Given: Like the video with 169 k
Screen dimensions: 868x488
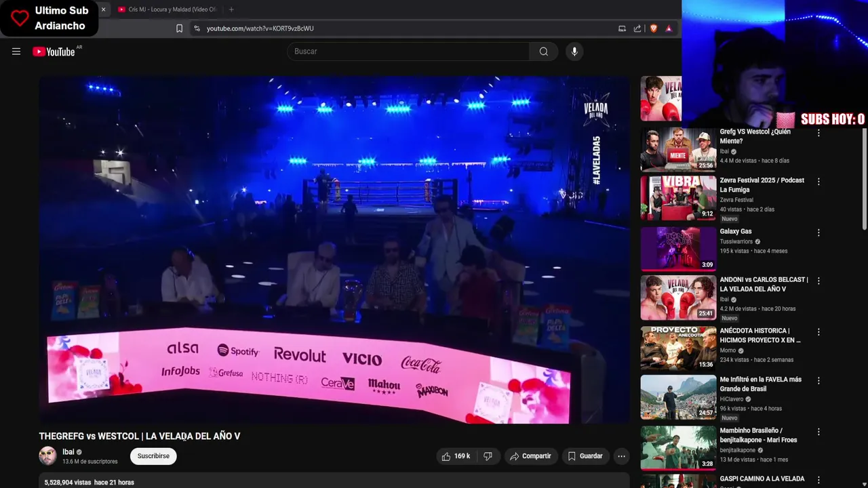Looking at the screenshot, I should click(x=456, y=456).
